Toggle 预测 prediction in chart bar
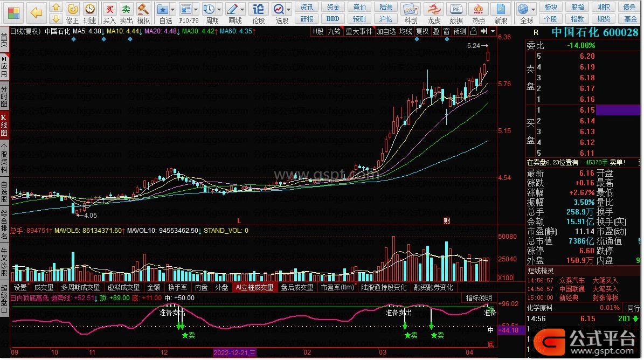Viewport: 644px width, 360px height. pyautogui.click(x=460, y=32)
